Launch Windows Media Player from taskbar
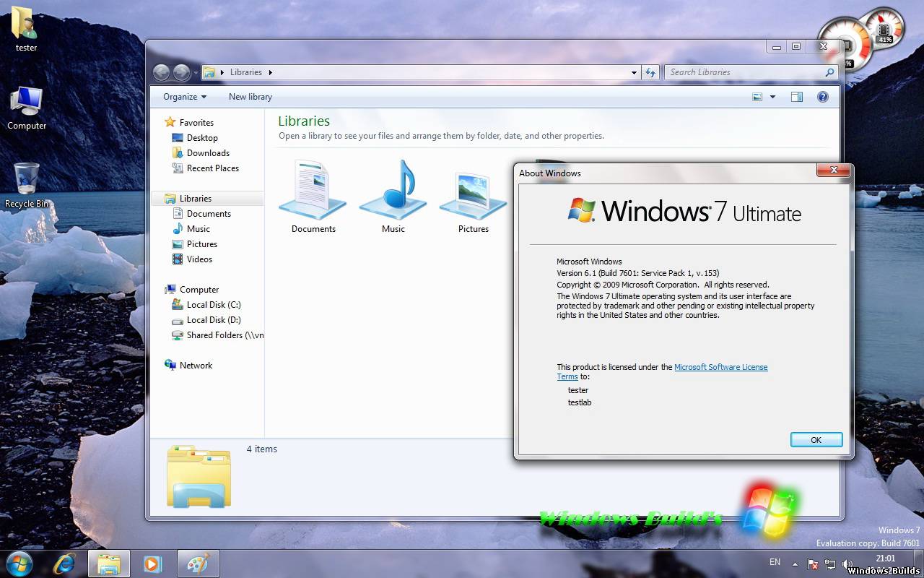This screenshot has height=578, width=924. pos(152,564)
